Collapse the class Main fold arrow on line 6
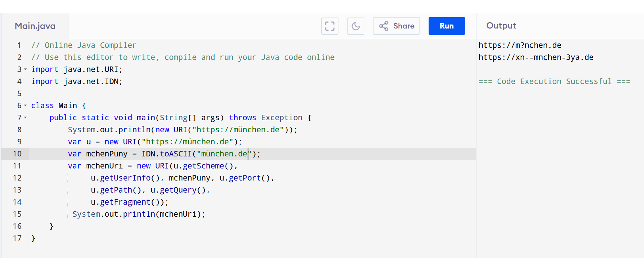 point(26,106)
